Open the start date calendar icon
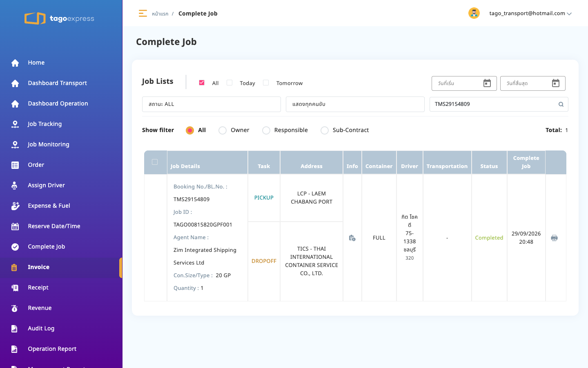The width and height of the screenshot is (588, 368). pos(487,83)
